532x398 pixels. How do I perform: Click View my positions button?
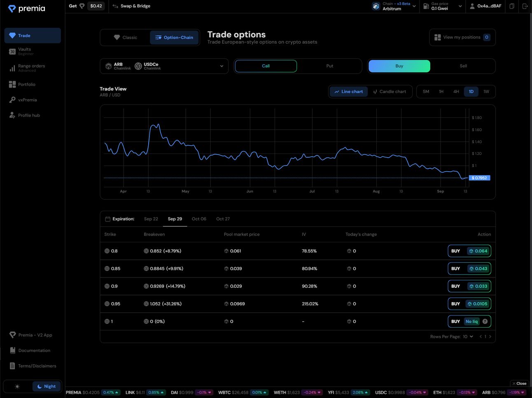(462, 37)
